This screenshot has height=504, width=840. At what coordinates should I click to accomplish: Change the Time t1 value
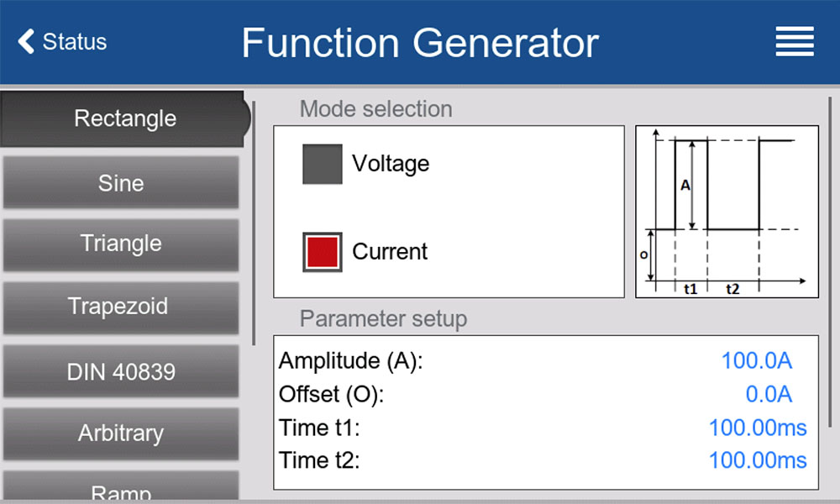click(x=758, y=428)
